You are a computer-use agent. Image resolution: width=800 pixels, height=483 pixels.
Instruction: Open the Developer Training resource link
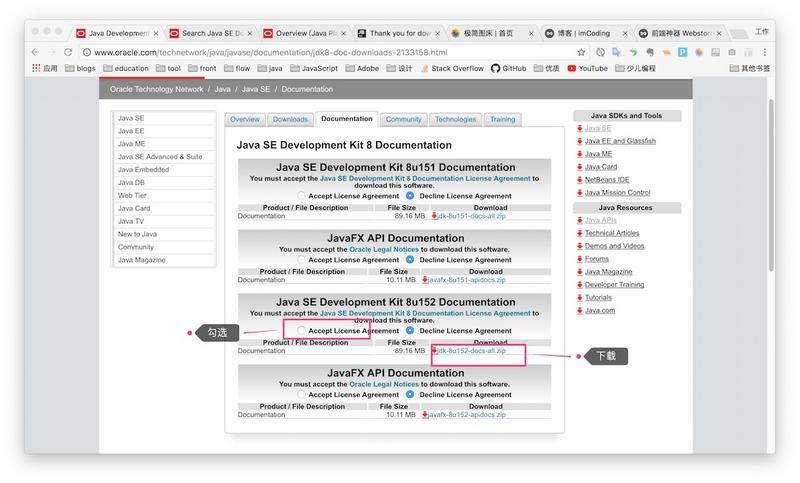[x=614, y=285]
